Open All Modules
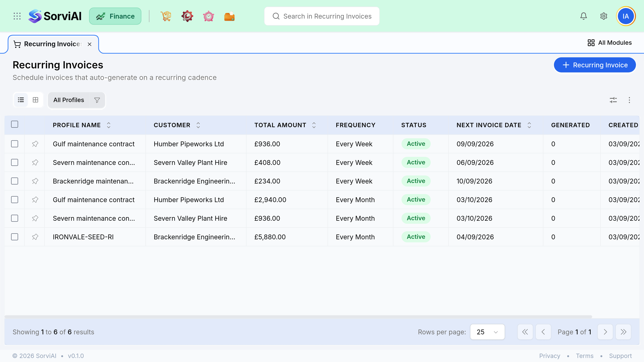The image size is (644, 362). pos(609,43)
